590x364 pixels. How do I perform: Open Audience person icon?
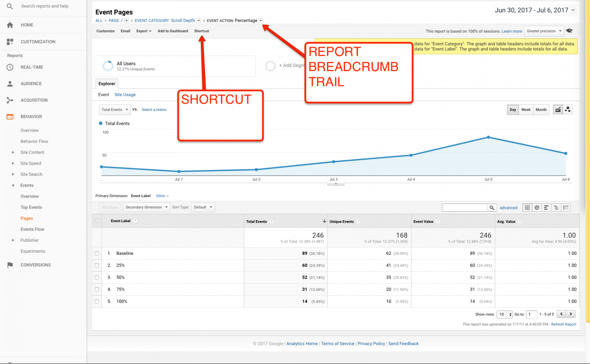click(10, 84)
